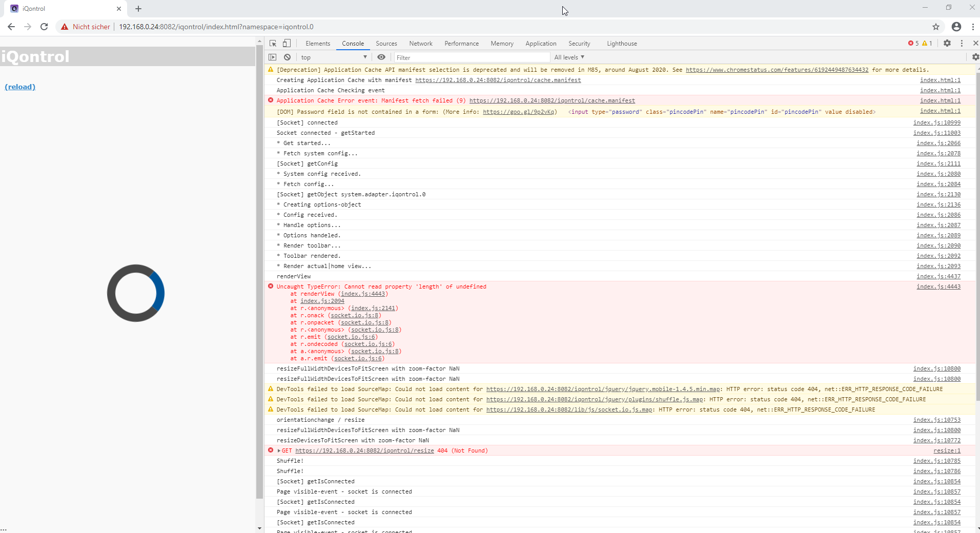The image size is (980, 533).
Task: Open index.js:4443 source link in the TypeError row
Action: coord(938,286)
